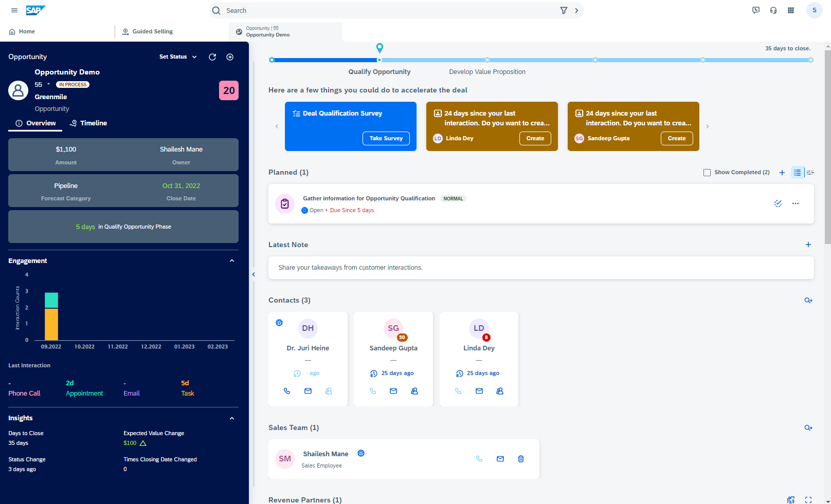Switch planned items to list view
The image size is (831, 504).
[797, 173]
